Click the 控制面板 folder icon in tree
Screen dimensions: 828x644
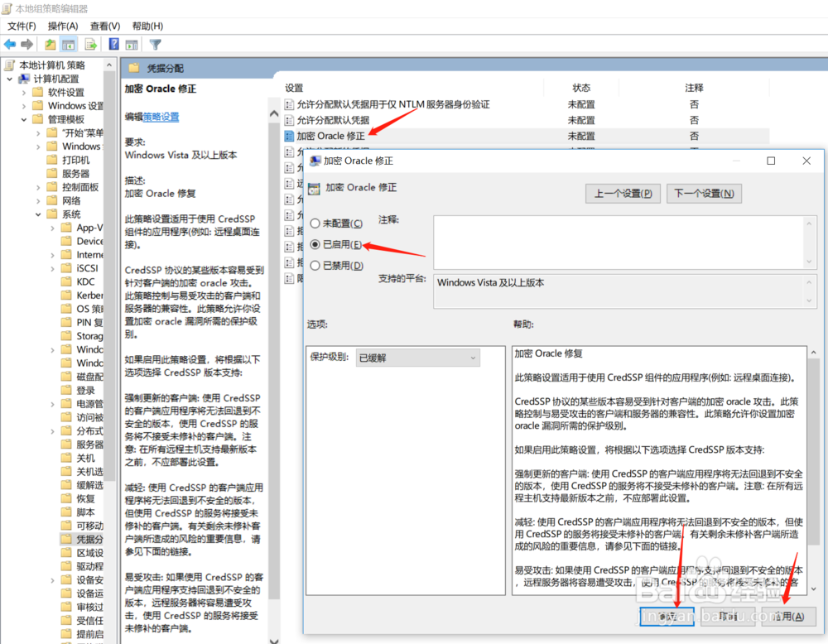[x=51, y=187]
